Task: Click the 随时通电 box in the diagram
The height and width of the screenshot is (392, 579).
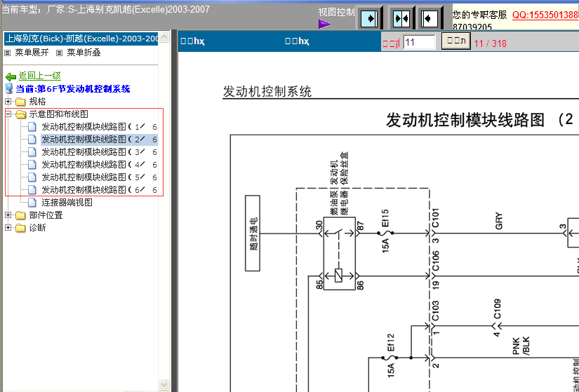Action: click(253, 234)
